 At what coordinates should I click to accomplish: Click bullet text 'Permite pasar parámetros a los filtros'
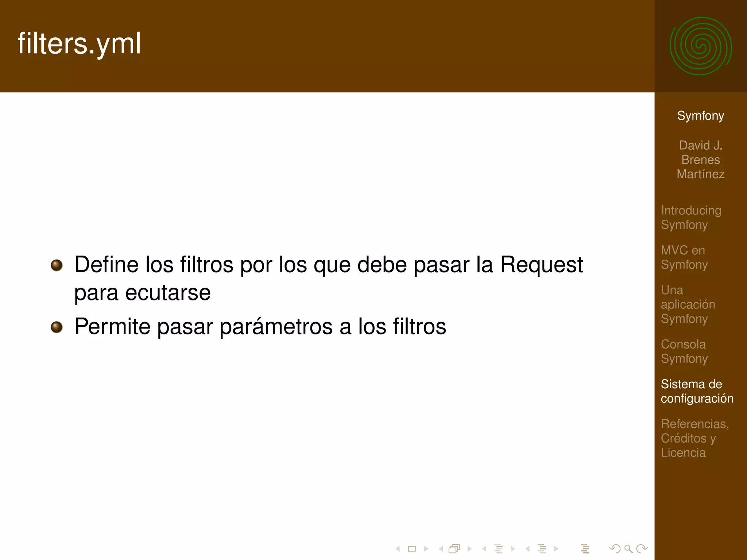click(x=260, y=327)
